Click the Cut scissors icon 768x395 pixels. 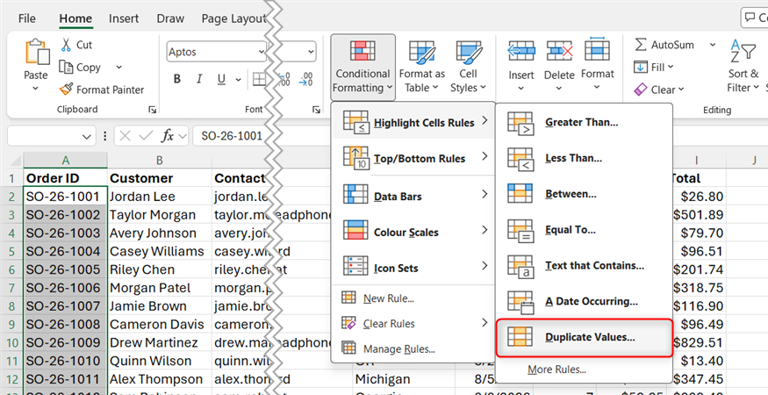pyautogui.click(x=66, y=45)
